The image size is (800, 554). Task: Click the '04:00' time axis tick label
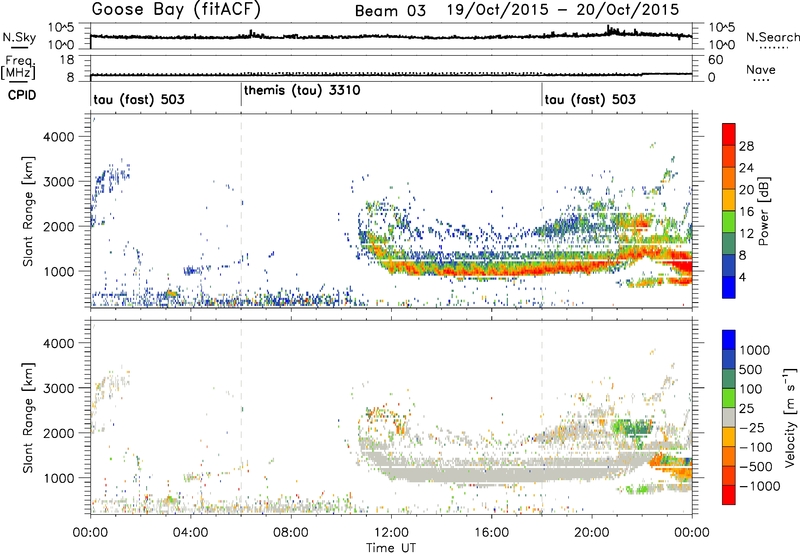[190, 533]
